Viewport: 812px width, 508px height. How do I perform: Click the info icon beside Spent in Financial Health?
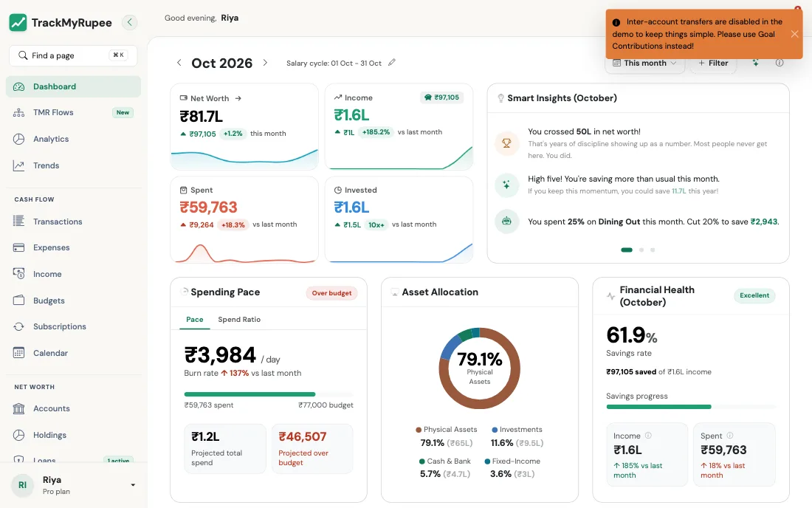pyautogui.click(x=729, y=436)
